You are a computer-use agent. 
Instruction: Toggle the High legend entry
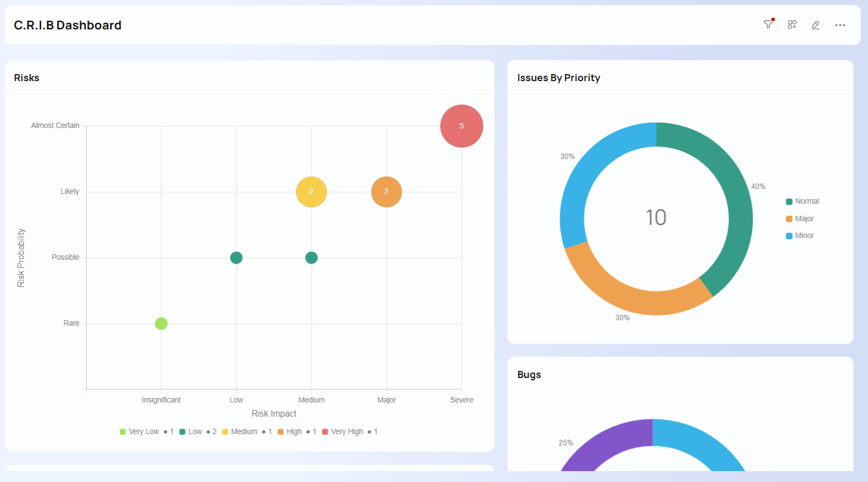294,431
